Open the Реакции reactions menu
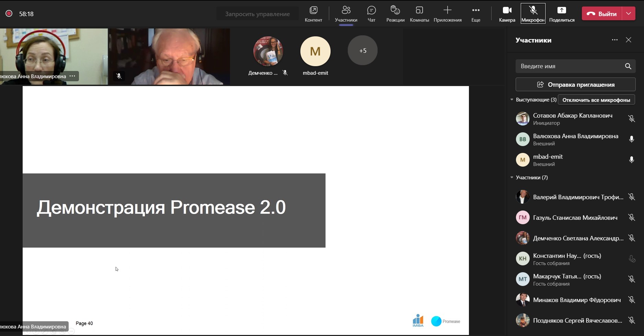This screenshot has width=644, height=336. pyautogui.click(x=395, y=14)
